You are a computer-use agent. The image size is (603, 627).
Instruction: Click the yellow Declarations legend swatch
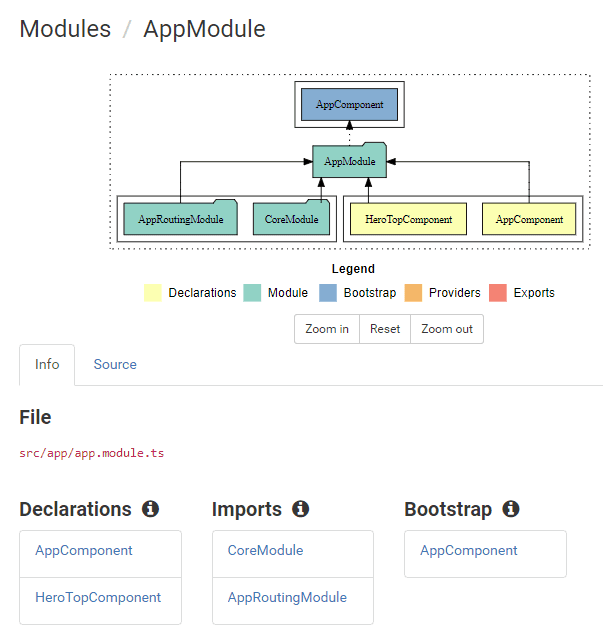point(152,293)
